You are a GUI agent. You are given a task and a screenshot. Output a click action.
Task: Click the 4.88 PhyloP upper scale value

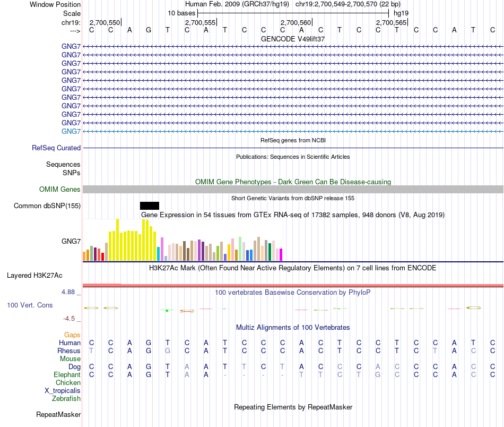tap(68, 292)
